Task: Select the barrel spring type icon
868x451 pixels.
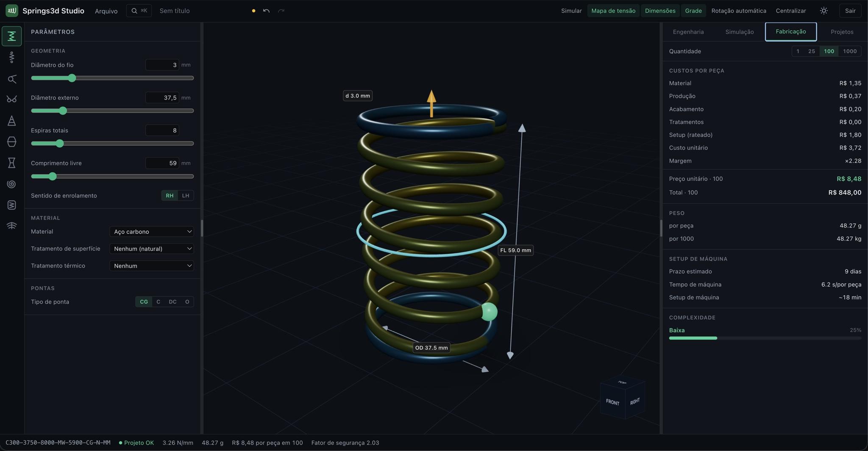Action: point(12,142)
